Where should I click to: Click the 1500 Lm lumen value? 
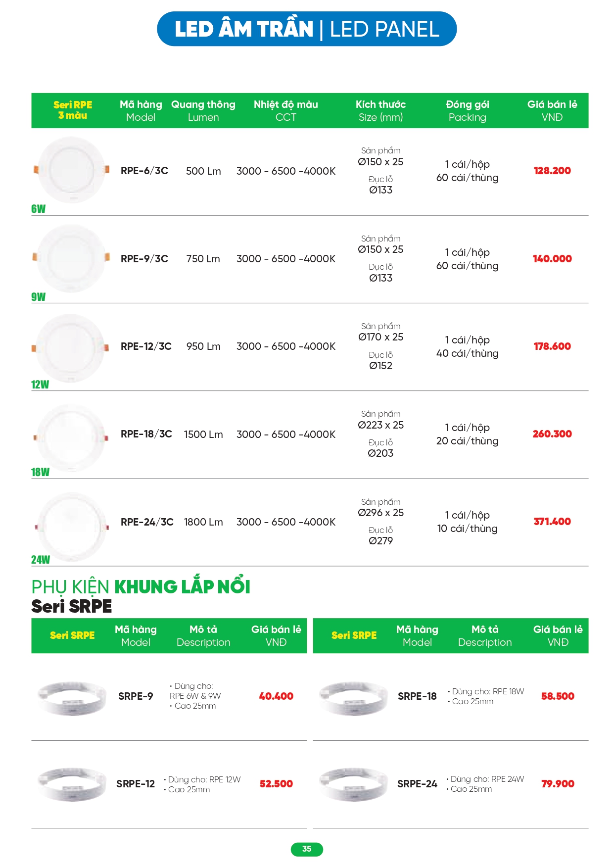[x=203, y=434]
